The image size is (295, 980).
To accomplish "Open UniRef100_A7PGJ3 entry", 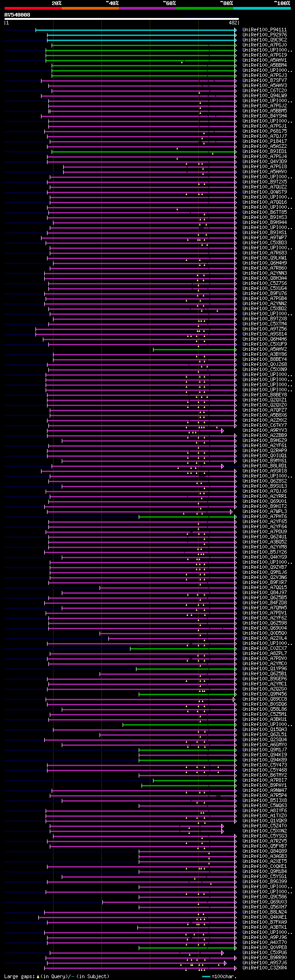I will 265,76.
